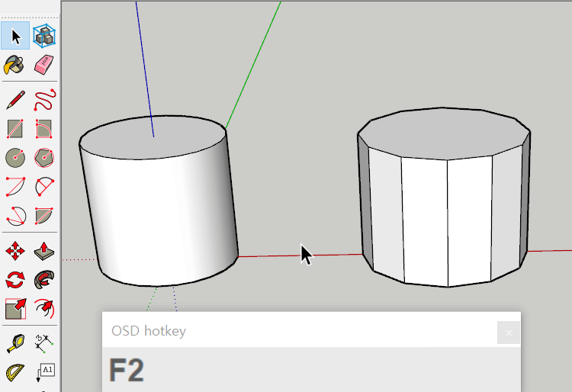The width and height of the screenshot is (572, 392).
Task: Select the Select arrow tool
Action: (x=15, y=36)
